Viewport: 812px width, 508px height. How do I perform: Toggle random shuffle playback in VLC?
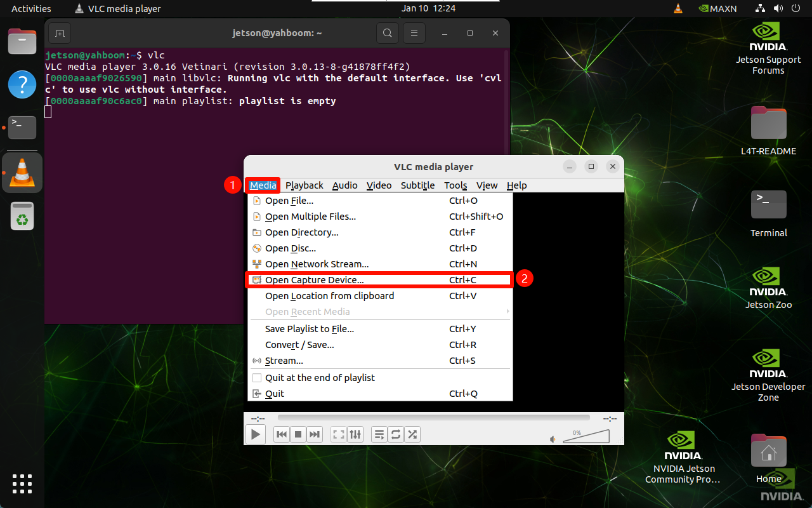[412, 434]
